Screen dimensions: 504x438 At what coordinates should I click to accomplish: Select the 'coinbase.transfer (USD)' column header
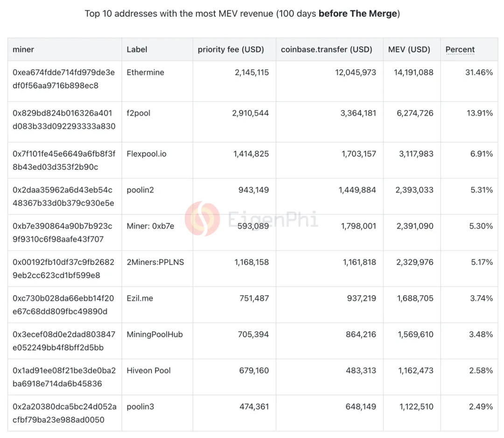pyautogui.click(x=326, y=49)
